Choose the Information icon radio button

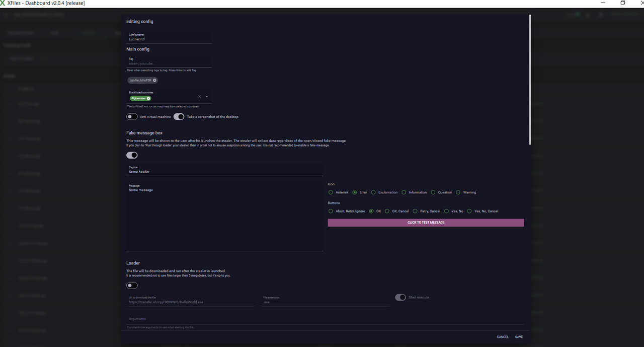pos(404,192)
